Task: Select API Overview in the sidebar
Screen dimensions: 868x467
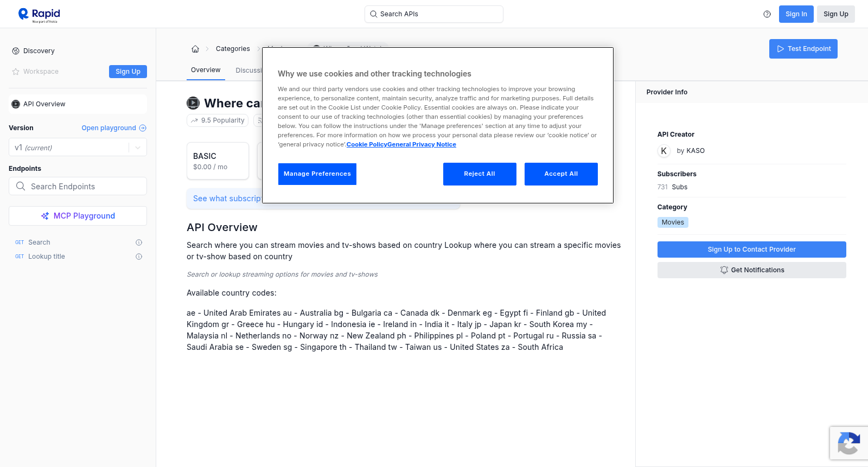Action: [x=78, y=104]
